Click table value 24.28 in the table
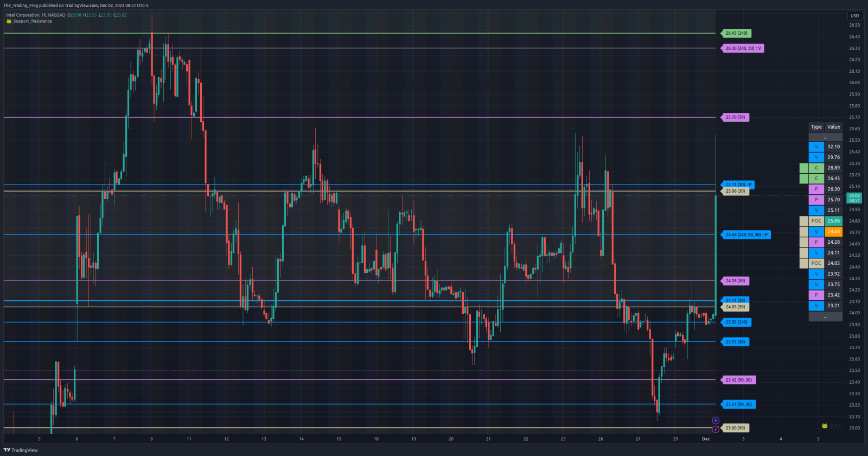This screenshot has height=456, width=868. click(x=834, y=242)
